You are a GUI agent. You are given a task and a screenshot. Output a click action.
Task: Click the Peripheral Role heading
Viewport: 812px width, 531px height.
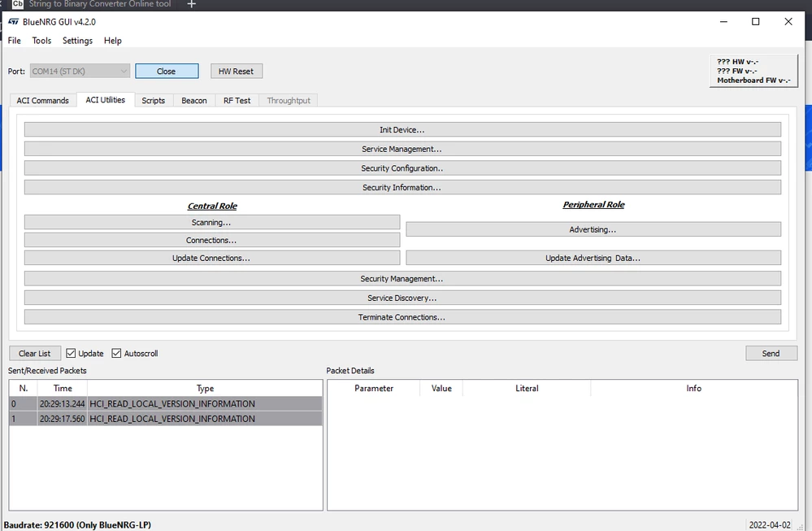coord(593,205)
